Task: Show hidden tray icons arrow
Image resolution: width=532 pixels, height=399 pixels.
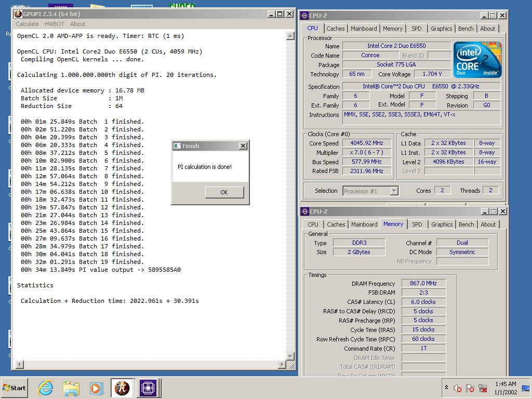Action: click(446, 387)
